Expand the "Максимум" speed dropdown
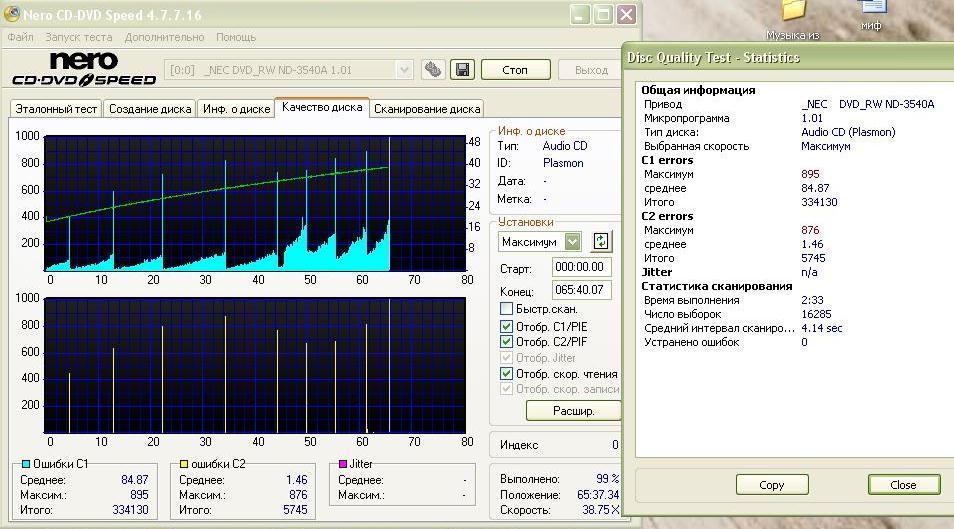Viewport: 954px width, 529px height. (572, 242)
